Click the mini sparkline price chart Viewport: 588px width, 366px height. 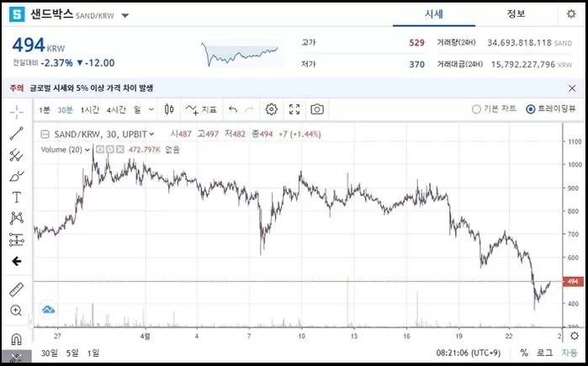click(240, 54)
